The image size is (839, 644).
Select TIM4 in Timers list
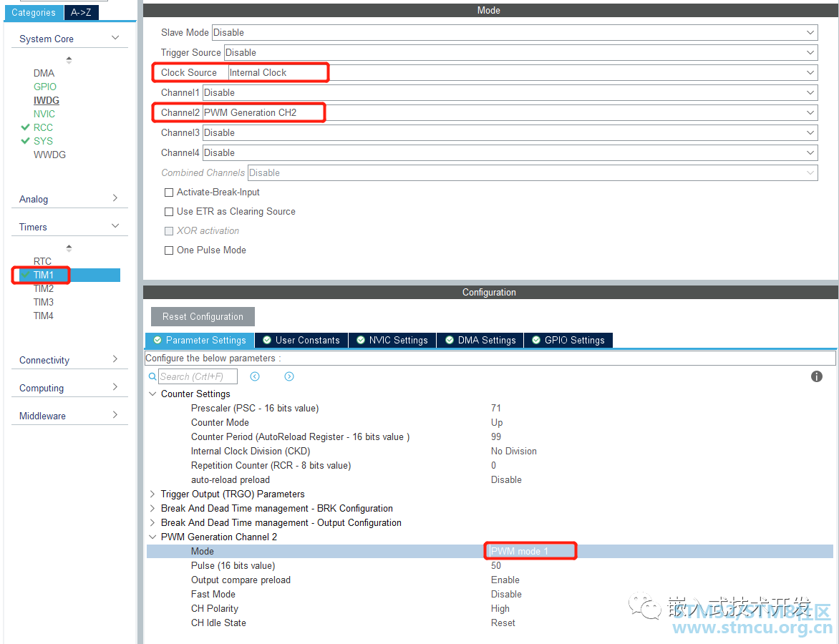coord(44,316)
